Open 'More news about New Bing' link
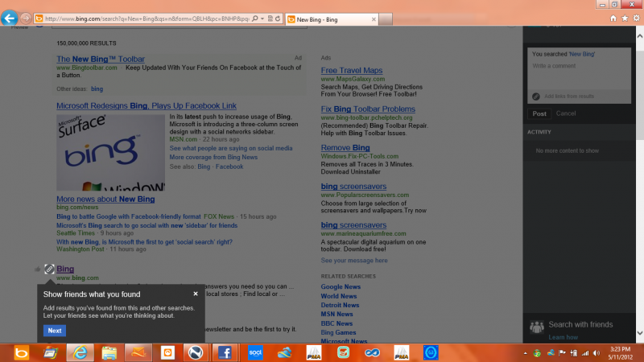 pos(105,199)
